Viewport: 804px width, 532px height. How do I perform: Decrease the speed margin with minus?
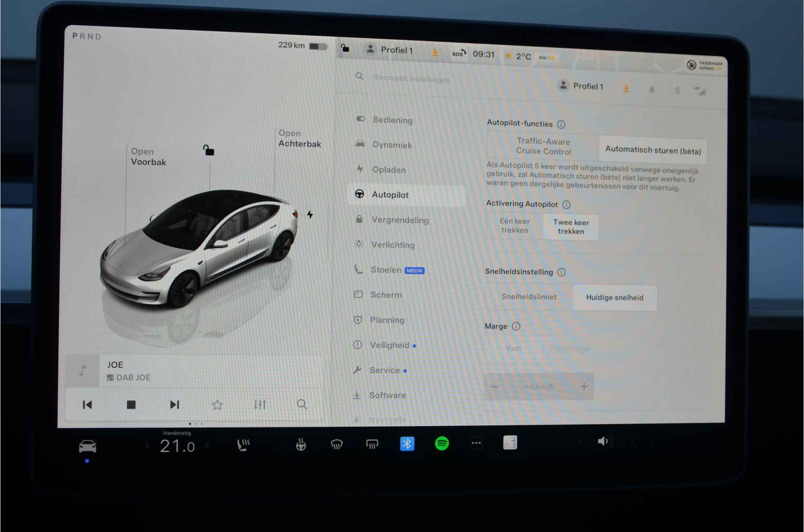[x=494, y=386]
